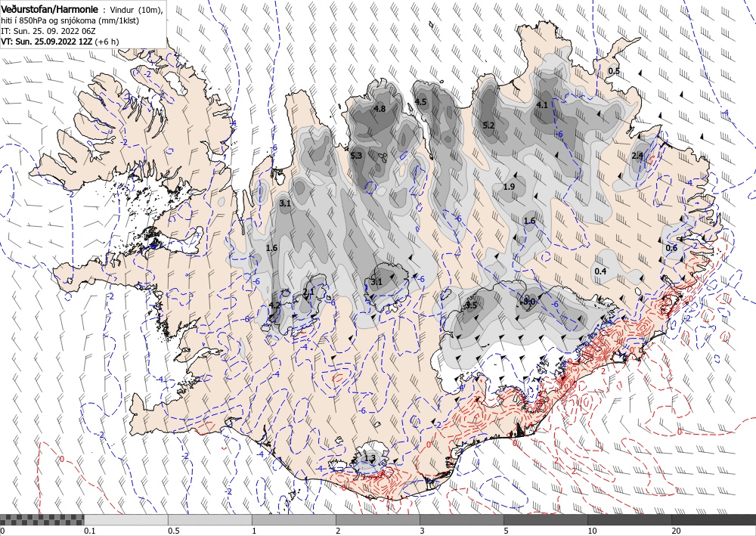Click the 2 to 3 legend swatch

point(378,519)
